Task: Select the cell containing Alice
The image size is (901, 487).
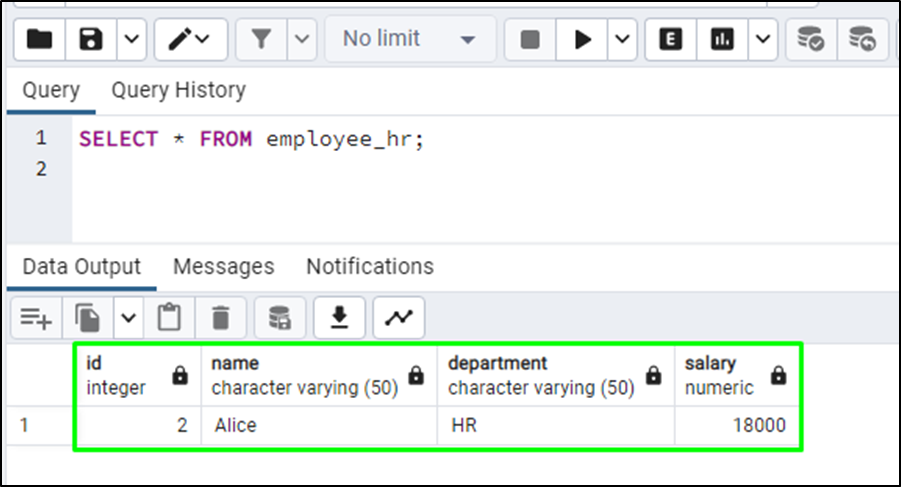Action: coord(319,426)
